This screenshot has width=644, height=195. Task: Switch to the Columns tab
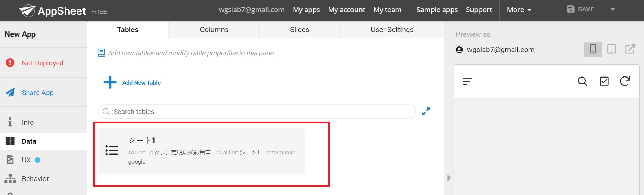click(x=214, y=30)
